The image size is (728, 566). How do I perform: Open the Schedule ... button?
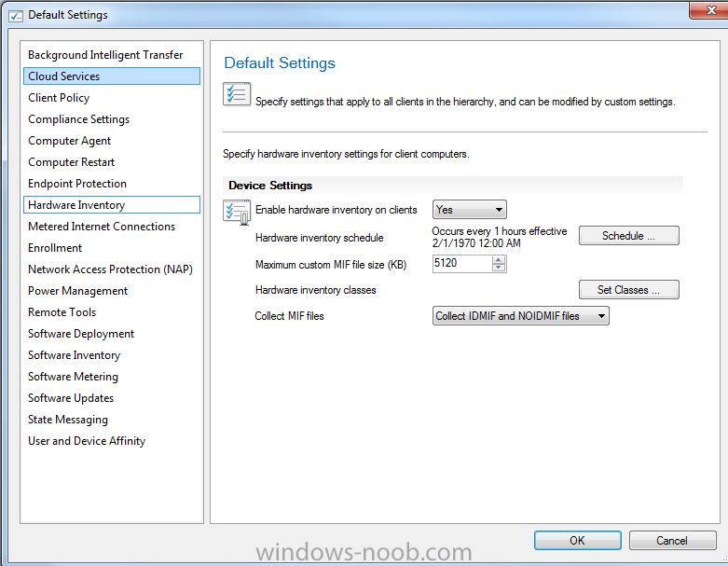628,235
